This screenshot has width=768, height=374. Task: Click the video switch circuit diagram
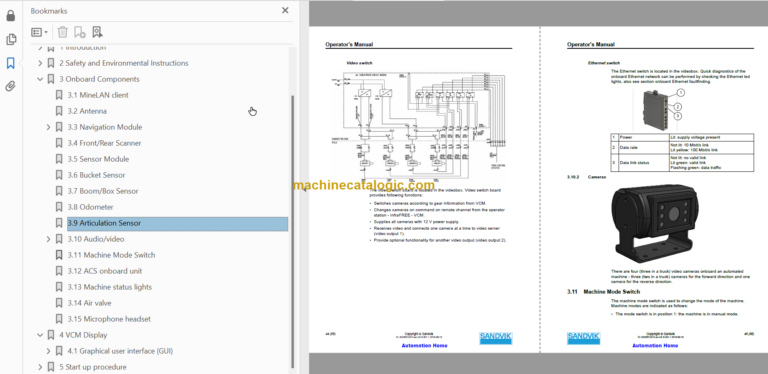coord(419,127)
